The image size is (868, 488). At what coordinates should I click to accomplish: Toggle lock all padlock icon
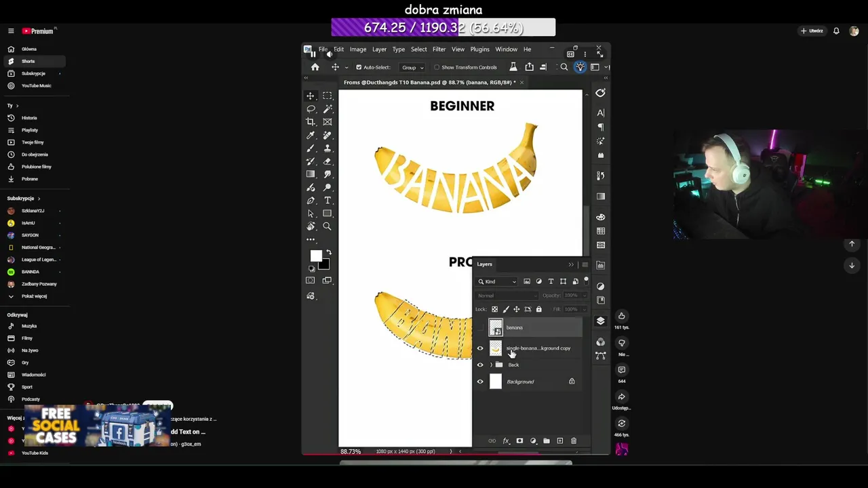[x=538, y=309]
